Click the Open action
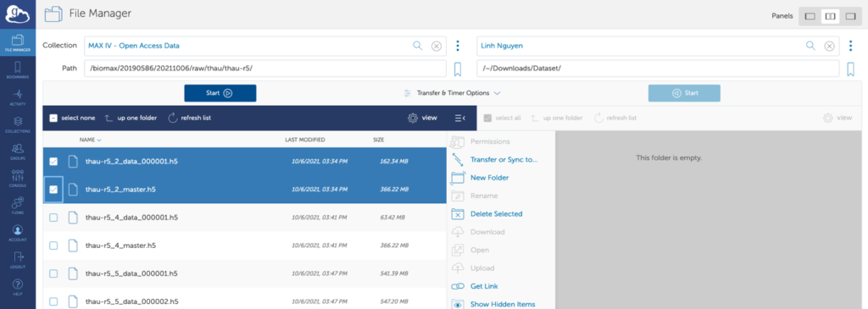 tap(470, 250)
